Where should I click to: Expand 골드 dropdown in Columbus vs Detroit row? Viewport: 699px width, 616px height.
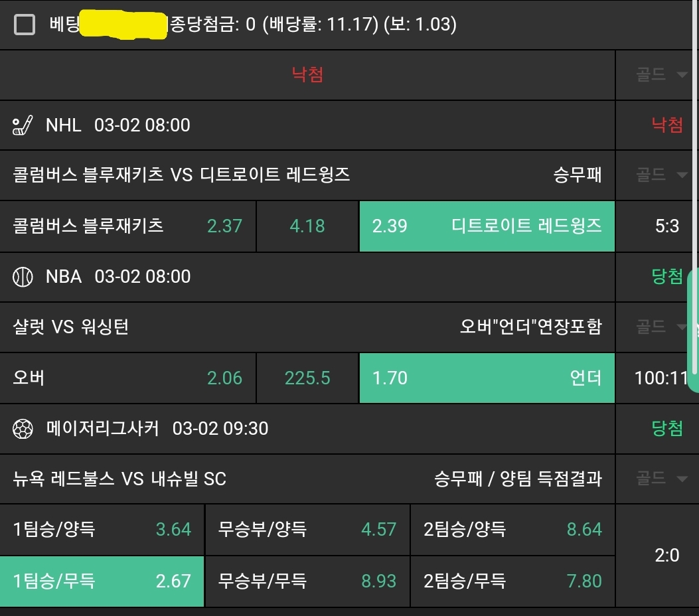click(660, 175)
